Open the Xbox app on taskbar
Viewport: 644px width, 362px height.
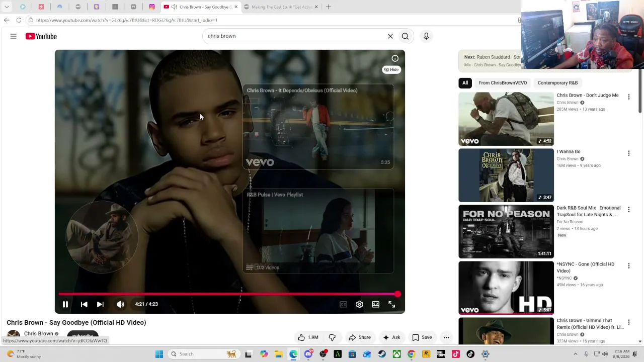pos(397,354)
